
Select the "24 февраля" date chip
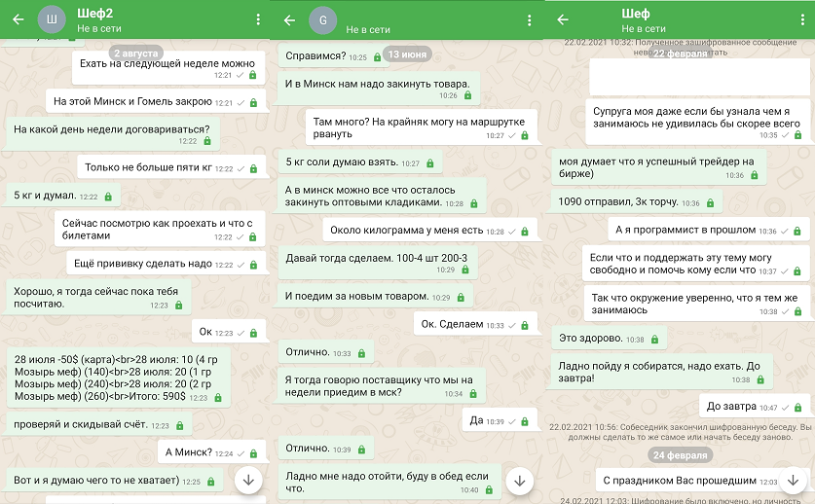(x=680, y=454)
